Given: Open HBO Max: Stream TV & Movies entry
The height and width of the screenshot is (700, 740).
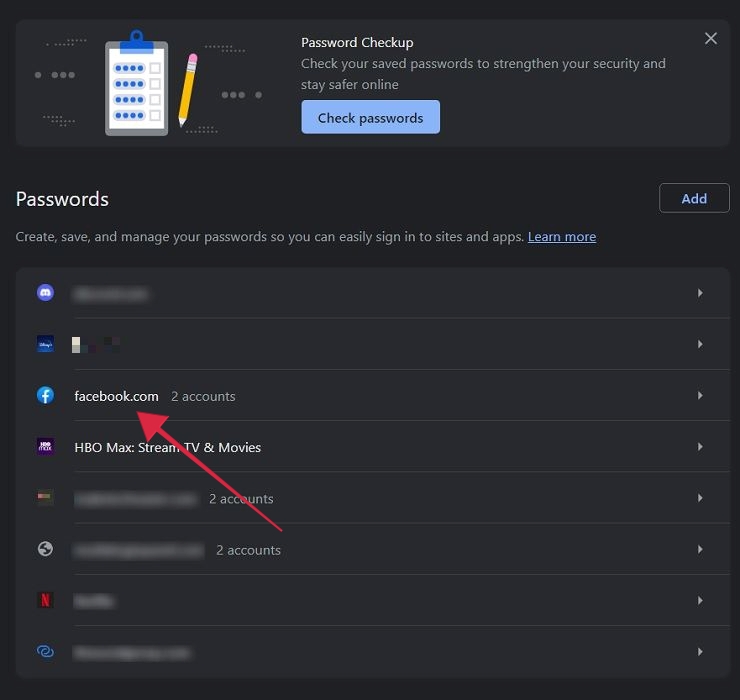Looking at the screenshot, I should pyautogui.click(x=373, y=447).
